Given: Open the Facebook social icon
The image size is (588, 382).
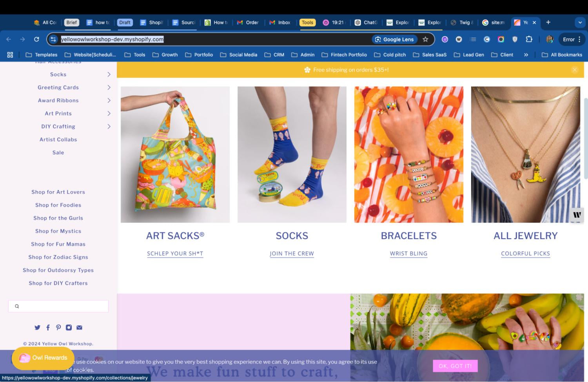Looking at the screenshot, I should [x=48, y=328].
